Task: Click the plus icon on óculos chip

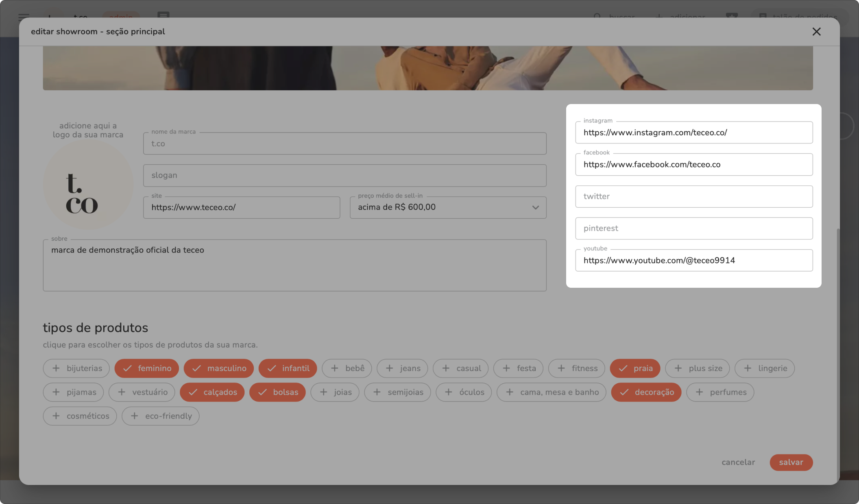Action: tap(448, 392)
